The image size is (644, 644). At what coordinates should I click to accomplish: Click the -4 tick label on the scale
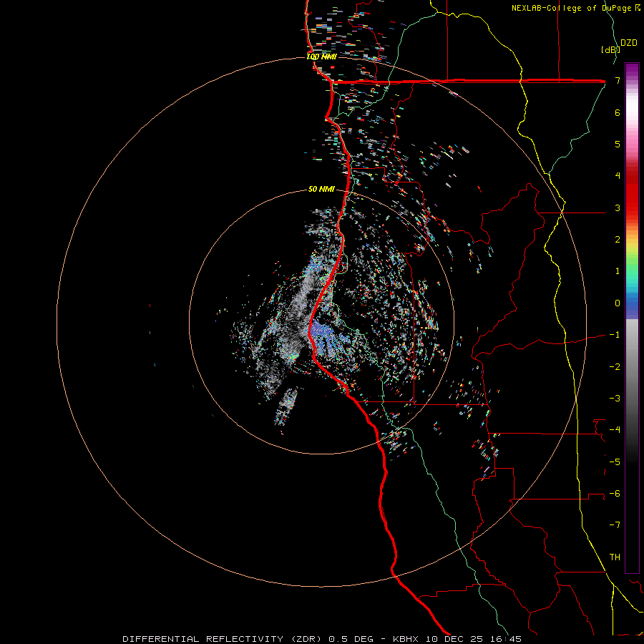pyautogui.click(x=615, y=430)
